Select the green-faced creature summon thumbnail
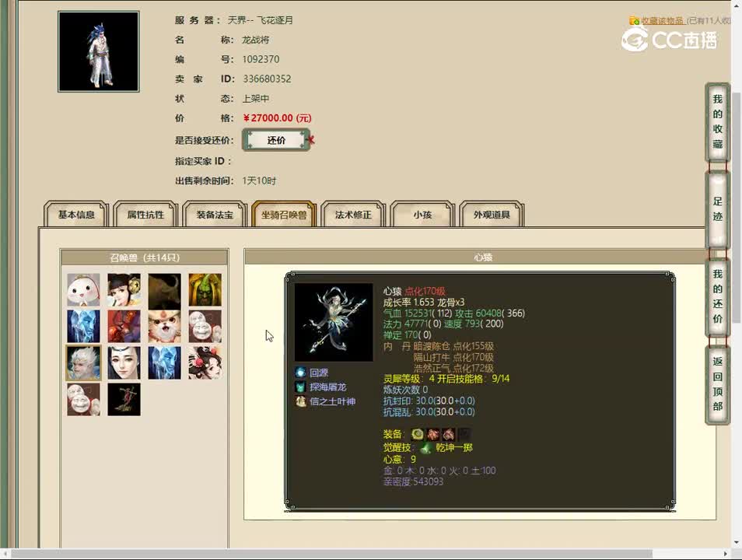Viewport: 742px width, 560px height. [x=205, y=289]
